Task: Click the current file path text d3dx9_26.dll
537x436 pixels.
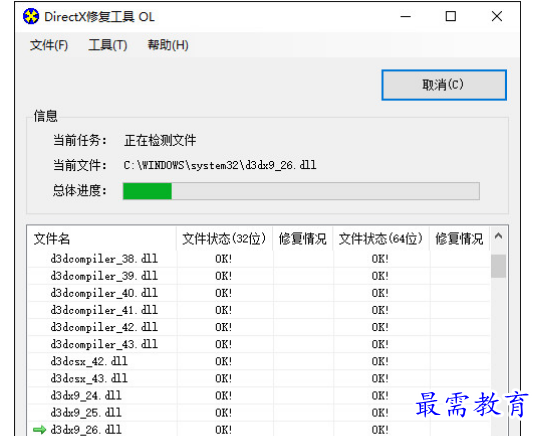Action: coord(220,165)
